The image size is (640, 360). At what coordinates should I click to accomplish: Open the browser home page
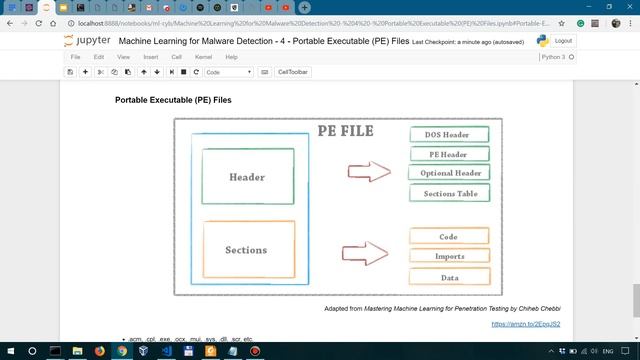point(53,24)
